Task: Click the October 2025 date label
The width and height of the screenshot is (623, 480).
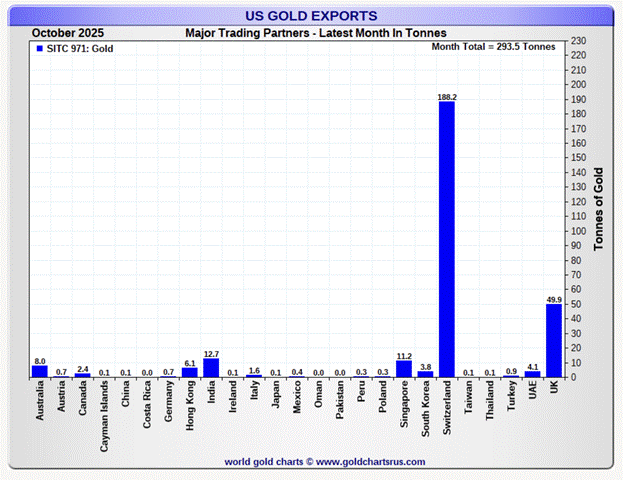Action: (66, 33)
